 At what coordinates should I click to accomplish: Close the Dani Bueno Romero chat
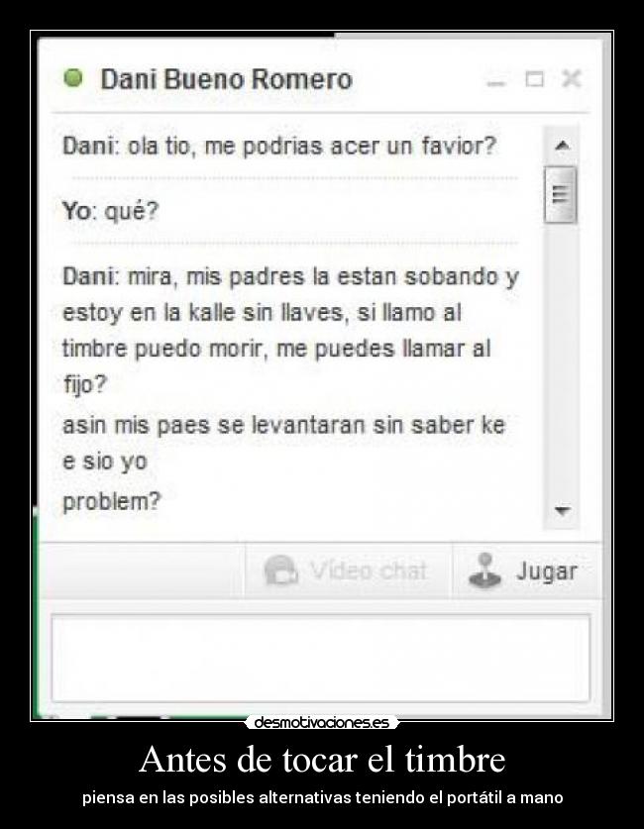[572, 79]
